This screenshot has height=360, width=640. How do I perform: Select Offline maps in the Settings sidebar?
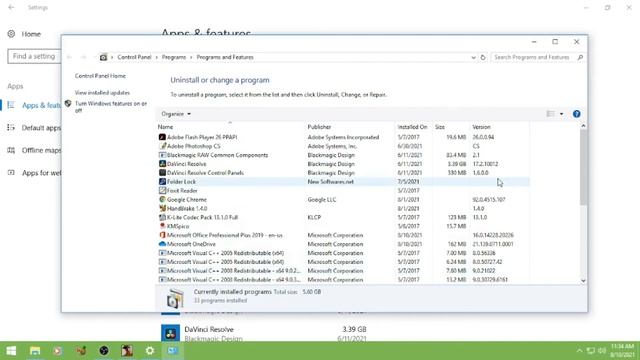click(x=41, y=151)
